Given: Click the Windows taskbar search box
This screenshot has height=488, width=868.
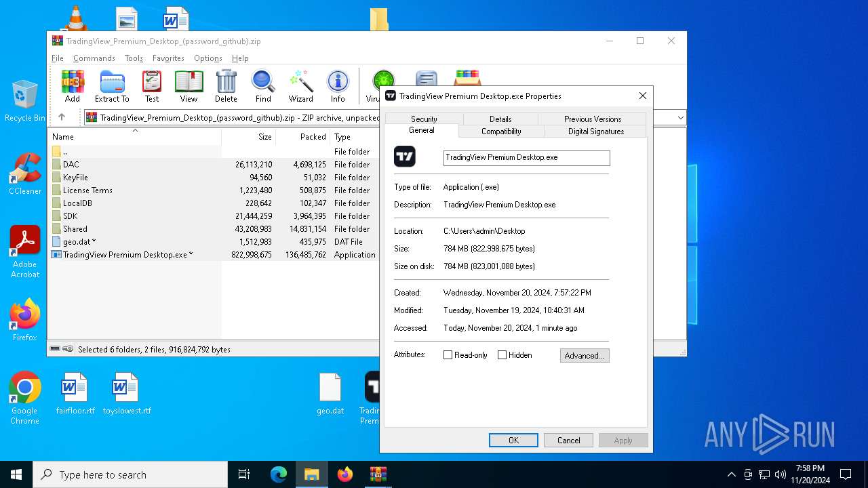Looking at the screenshot, I should 130,474.
